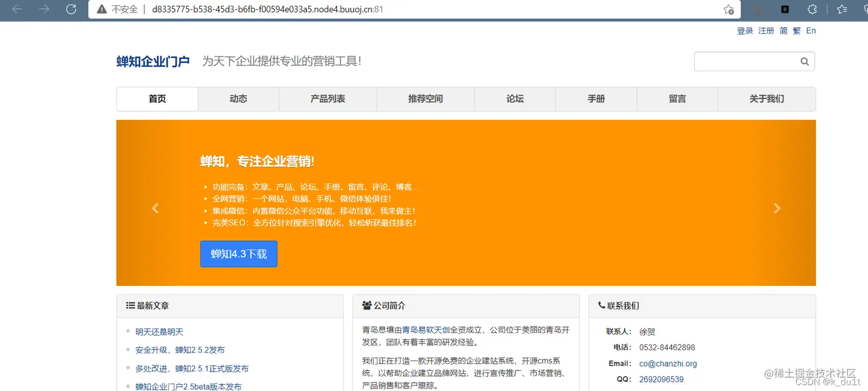Switch site language to En
The image size is (868, 391).
(811, 31)
